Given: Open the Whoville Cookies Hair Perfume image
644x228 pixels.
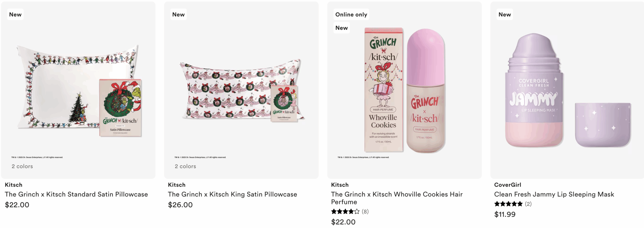Looking at the screenshot, I should [x=404, y=91].
